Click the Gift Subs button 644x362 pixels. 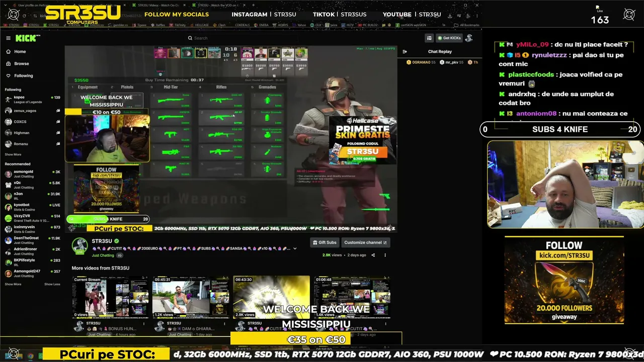(325, 242)
